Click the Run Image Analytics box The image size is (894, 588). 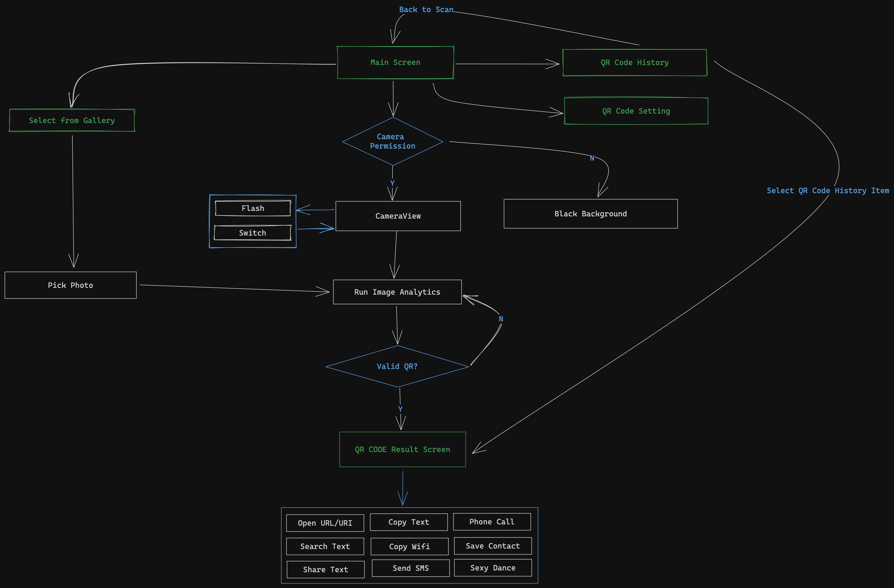(397, 292)
